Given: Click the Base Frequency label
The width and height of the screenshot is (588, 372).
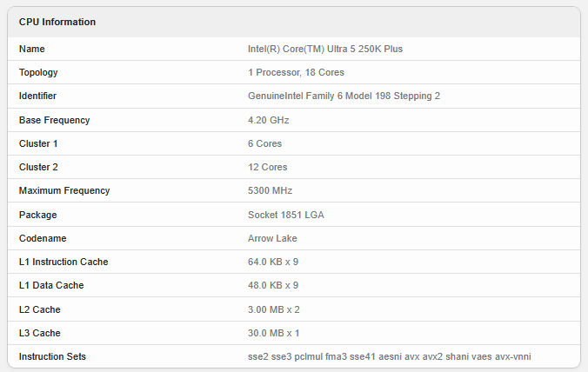Looking at the screenshot, I should [x=54, y=120].
